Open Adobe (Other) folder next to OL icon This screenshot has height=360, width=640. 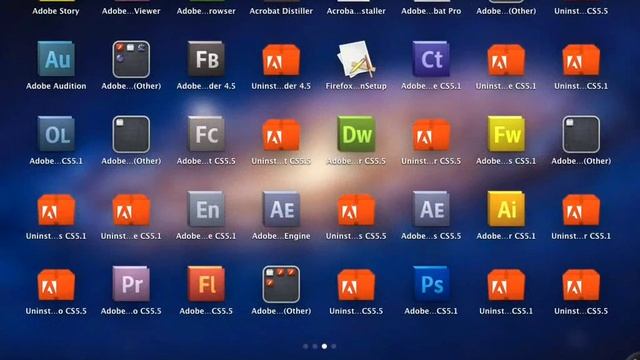click(x=131, y=134)
